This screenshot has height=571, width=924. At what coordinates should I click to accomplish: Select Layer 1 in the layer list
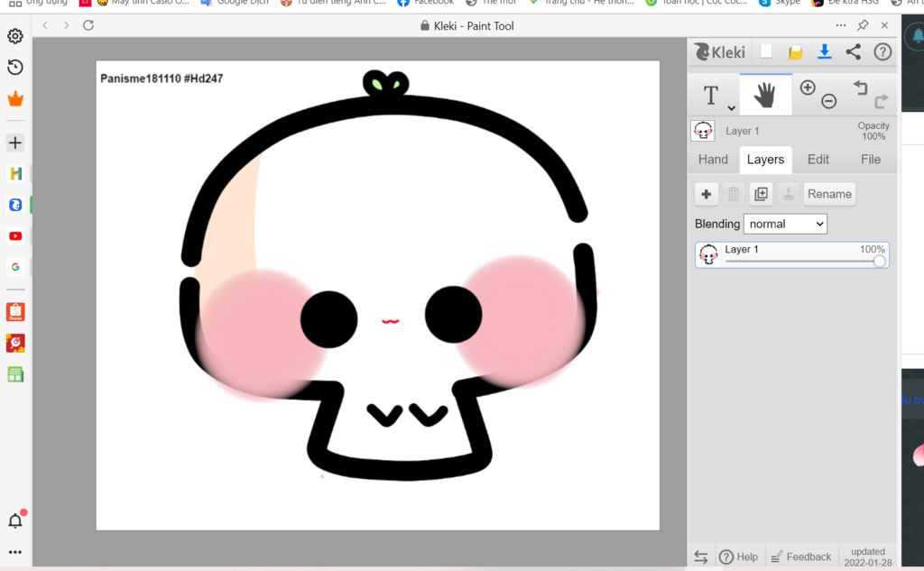click(791, 255)
